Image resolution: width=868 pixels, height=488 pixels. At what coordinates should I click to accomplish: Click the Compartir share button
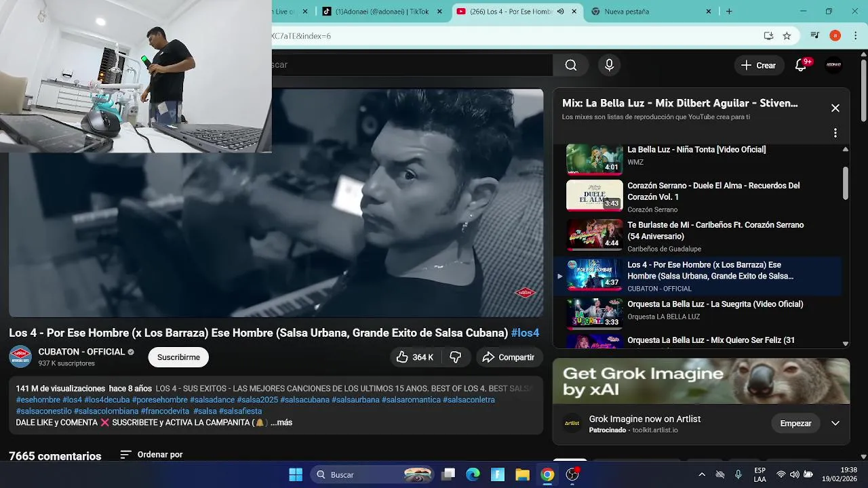[x=508, y=357]
